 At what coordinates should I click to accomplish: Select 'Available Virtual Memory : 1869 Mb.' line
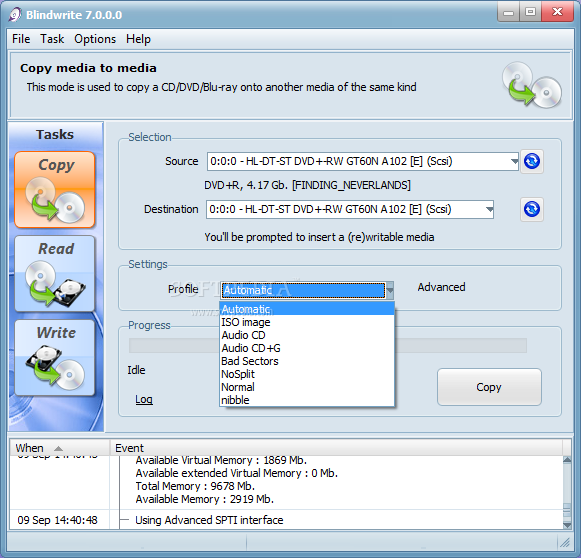(x=221, y=460)
